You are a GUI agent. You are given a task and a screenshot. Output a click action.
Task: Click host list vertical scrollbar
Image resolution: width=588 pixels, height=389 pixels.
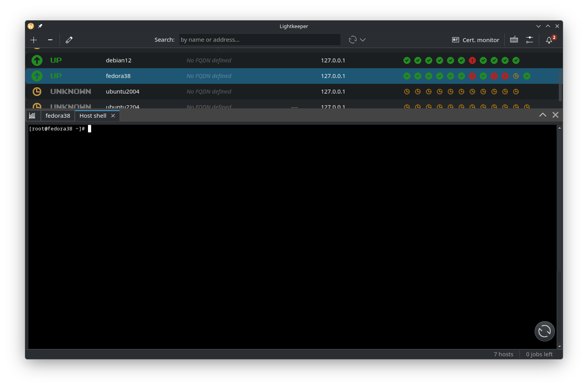point(560,86)
